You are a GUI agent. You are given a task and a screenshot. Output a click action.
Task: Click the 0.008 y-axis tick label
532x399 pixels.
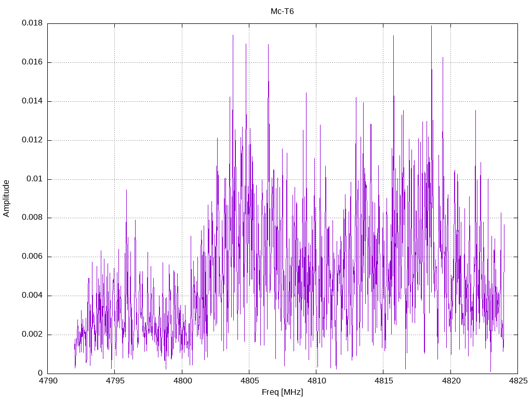tap(32, 218)
